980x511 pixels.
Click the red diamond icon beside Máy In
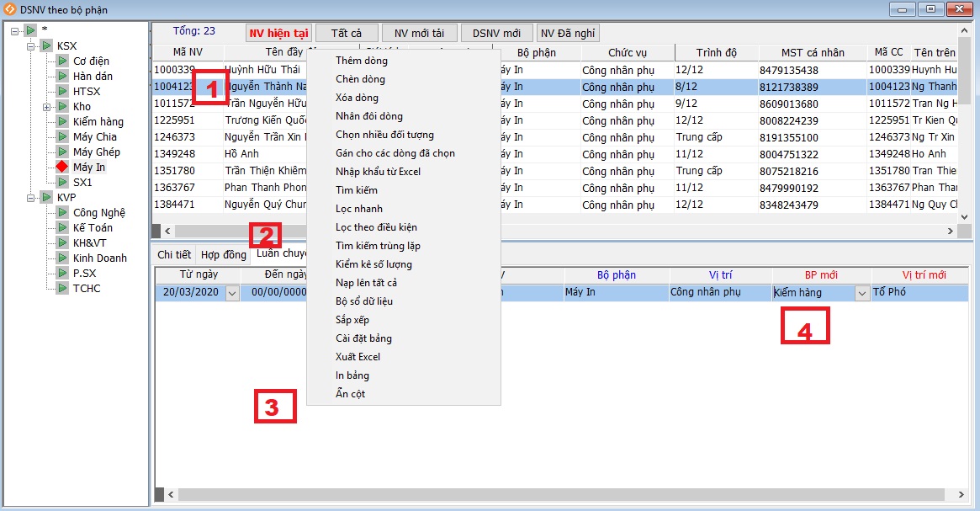(62, 167)
